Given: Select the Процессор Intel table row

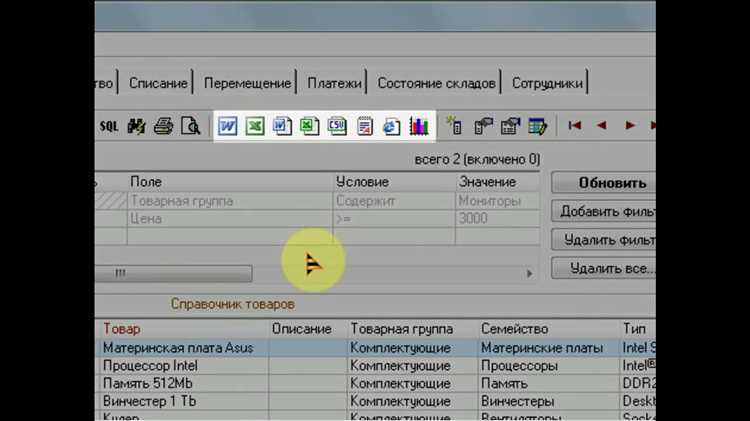Looking at the screenshot, I should pyautogui.click(x=375, y=366).
